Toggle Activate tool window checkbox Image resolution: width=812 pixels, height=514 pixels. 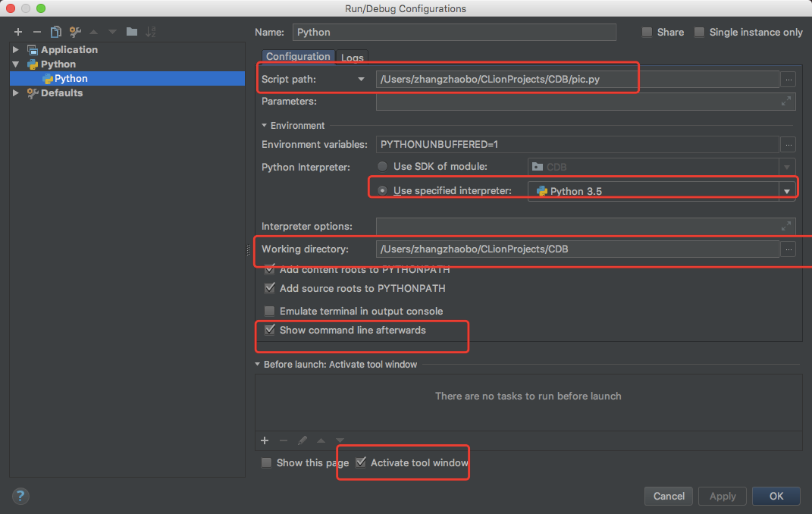pyautogui.click(x=361, y=462)
